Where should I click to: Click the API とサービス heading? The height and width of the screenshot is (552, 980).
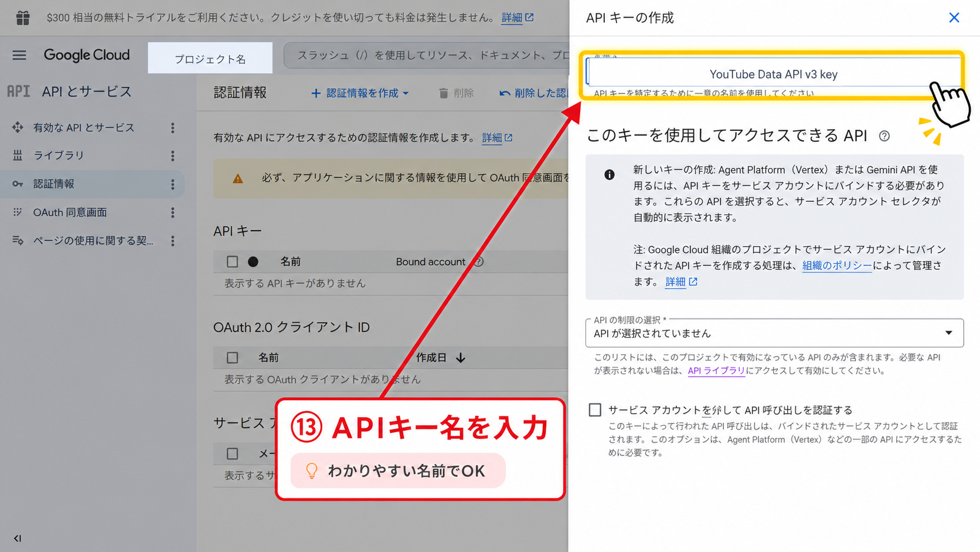click(x=87, y=92)
